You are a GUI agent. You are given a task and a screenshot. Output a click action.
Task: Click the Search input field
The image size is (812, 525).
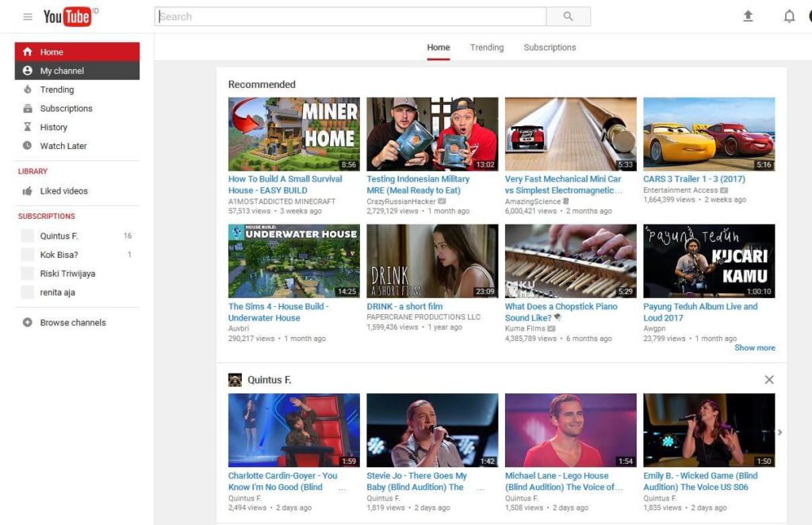click(x=350, y=17)
